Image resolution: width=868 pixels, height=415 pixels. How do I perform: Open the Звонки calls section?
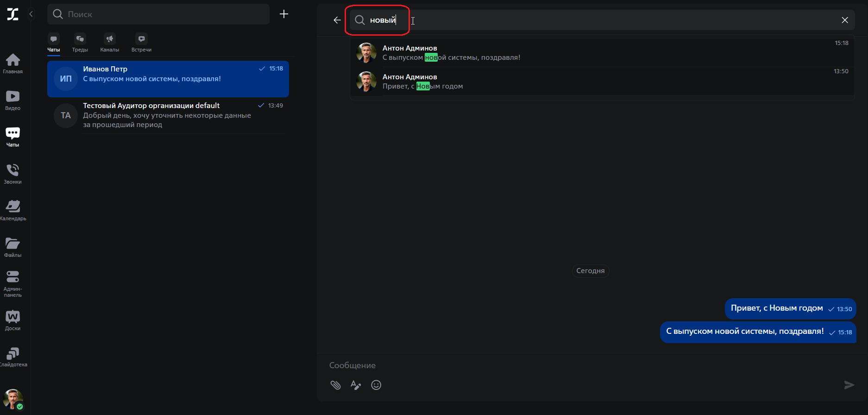pos(13,174)
